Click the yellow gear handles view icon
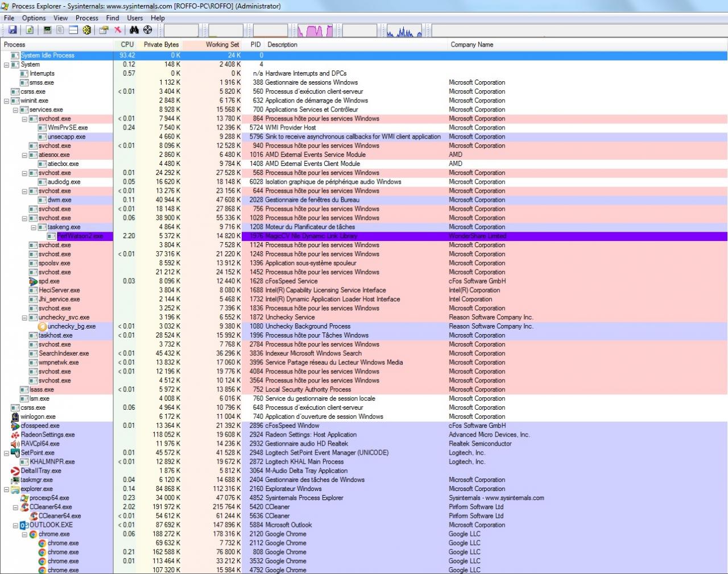This screenshot has height=574, width=728. pos(86,30)
